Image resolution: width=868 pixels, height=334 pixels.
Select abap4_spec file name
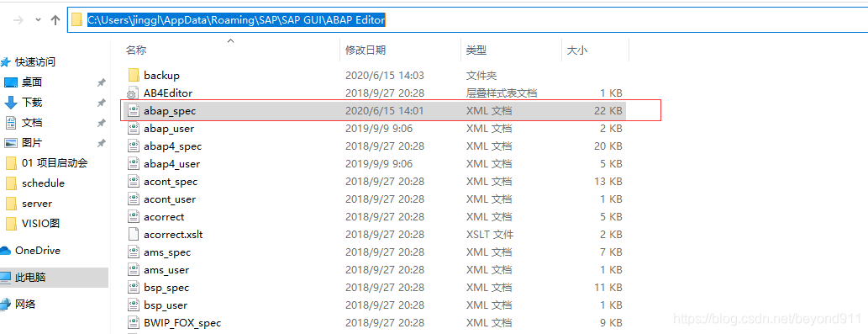point(173,146)
